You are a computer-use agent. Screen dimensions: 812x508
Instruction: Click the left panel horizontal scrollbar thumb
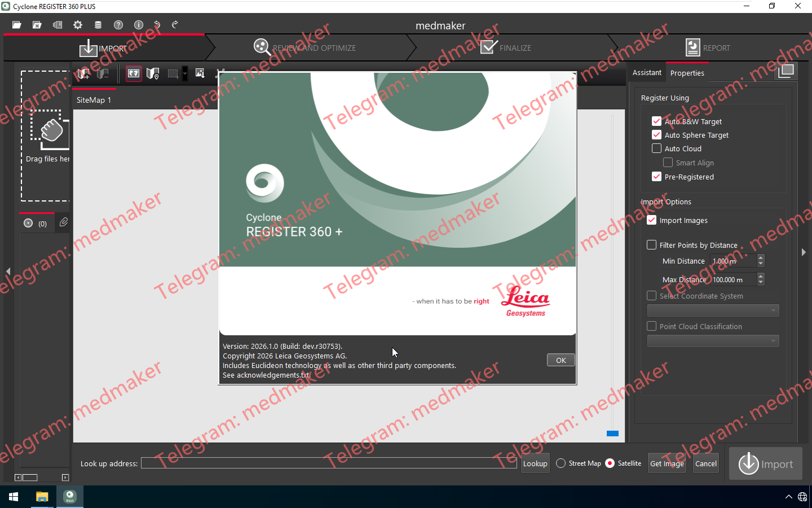click(x=30, y=478)
